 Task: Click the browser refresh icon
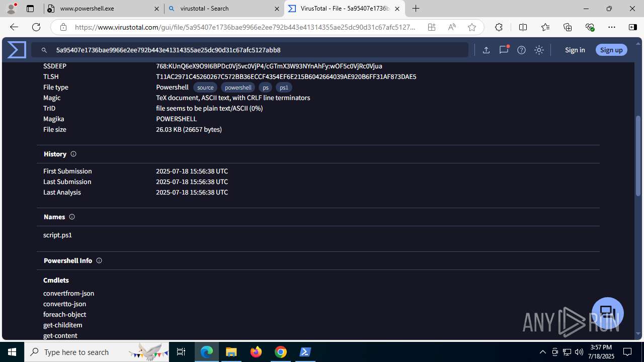[36, 27]
